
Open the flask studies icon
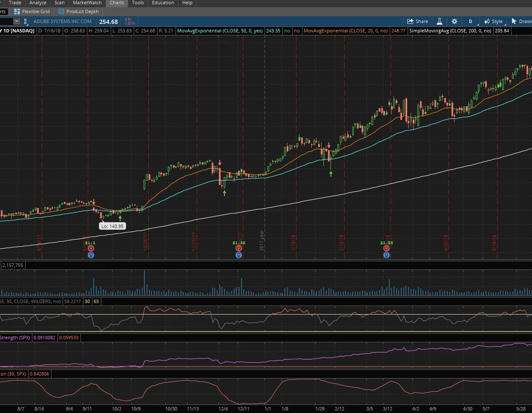439,21
